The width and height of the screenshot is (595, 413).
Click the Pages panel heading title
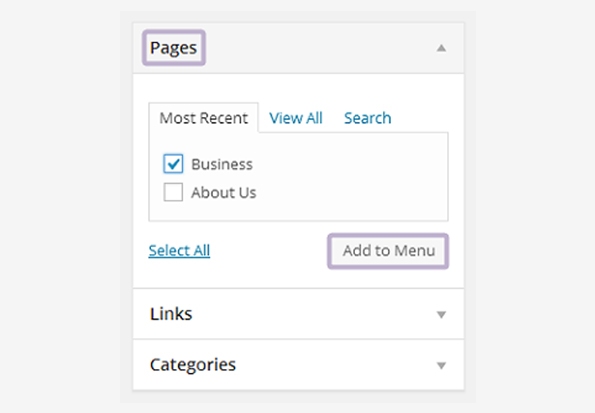coord(174,48)
